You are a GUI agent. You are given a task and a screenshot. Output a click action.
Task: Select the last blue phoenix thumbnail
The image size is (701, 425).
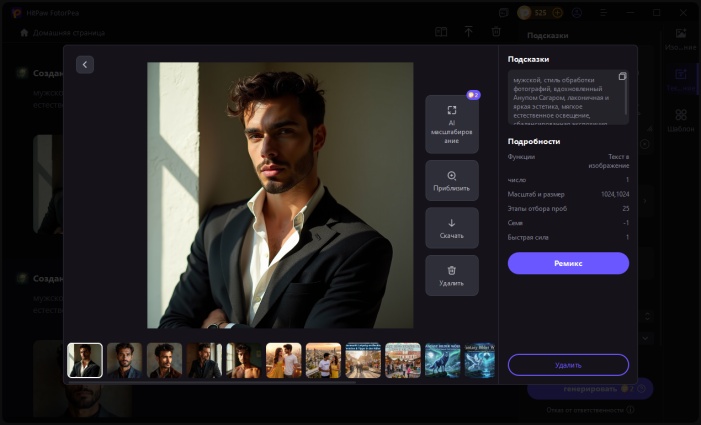click(x=480, y=360)
